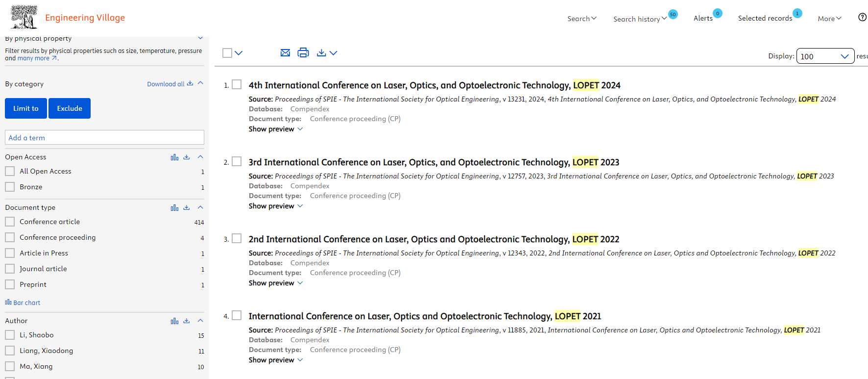Click Download all link
Screen dimensions: 868x379
170,84
